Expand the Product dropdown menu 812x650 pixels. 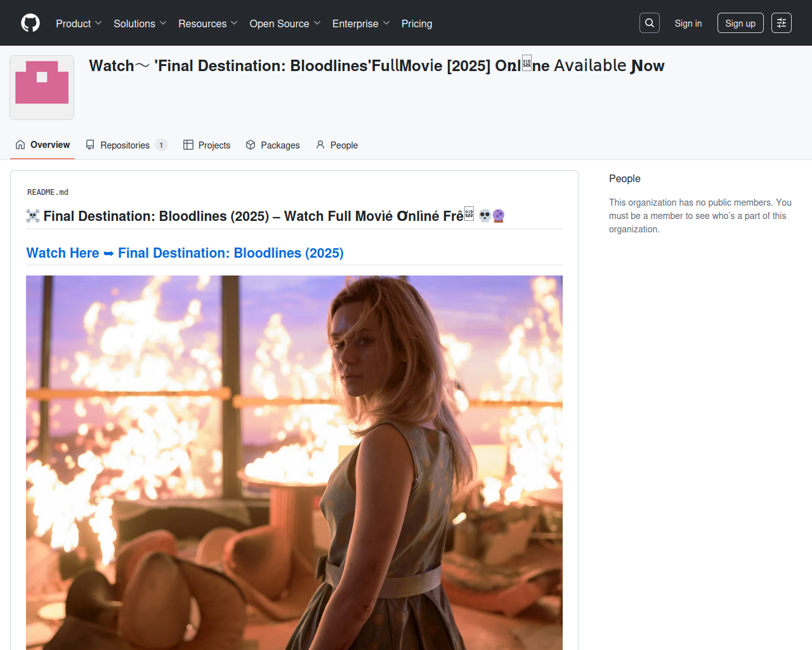(x=79, y=23)
